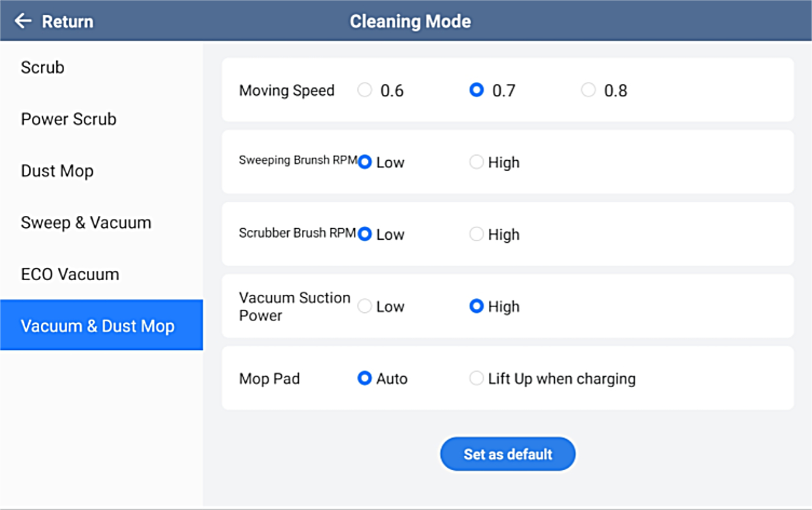Open Sweep & Vacuum mode settings
This screenshot has height=510, width=812.
click(x=86, y=223)
